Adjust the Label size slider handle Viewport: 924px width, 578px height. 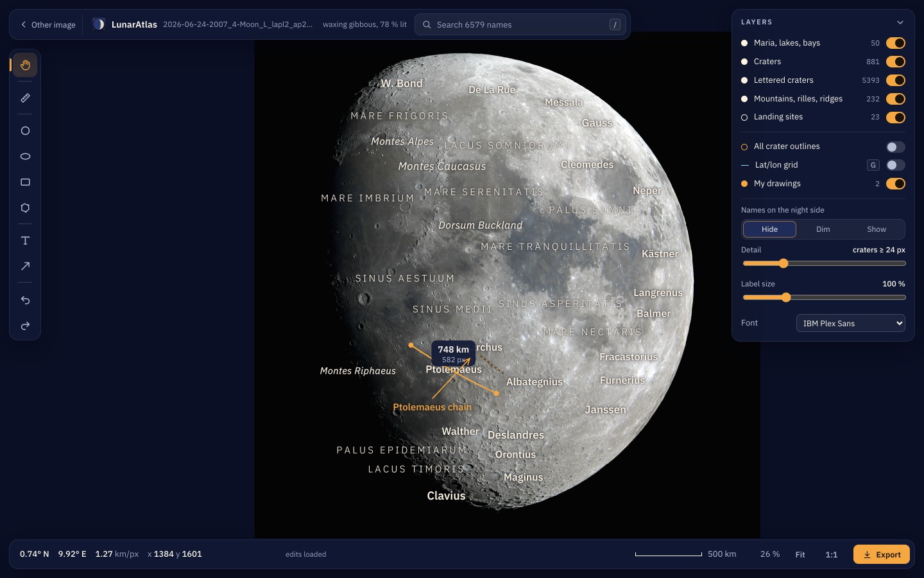786,297
